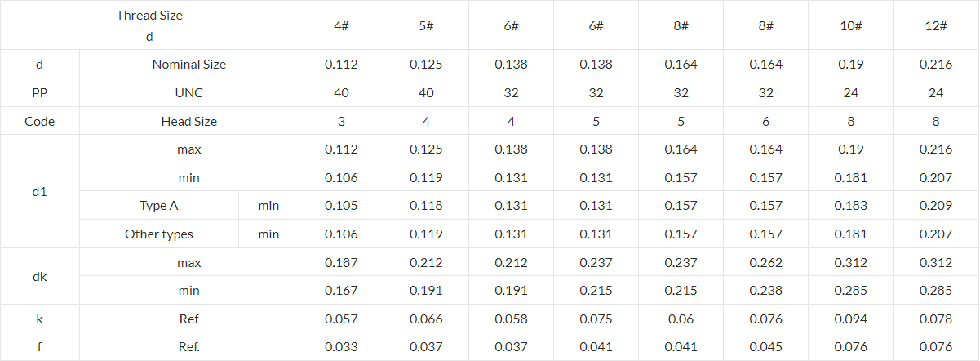Select the Nominal Size row label

click(189, 65)
